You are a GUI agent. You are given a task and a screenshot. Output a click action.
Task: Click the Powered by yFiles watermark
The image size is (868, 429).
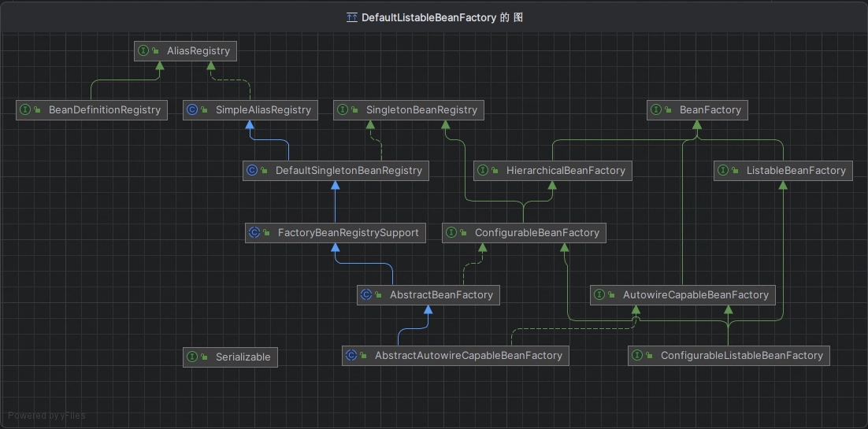46,416
